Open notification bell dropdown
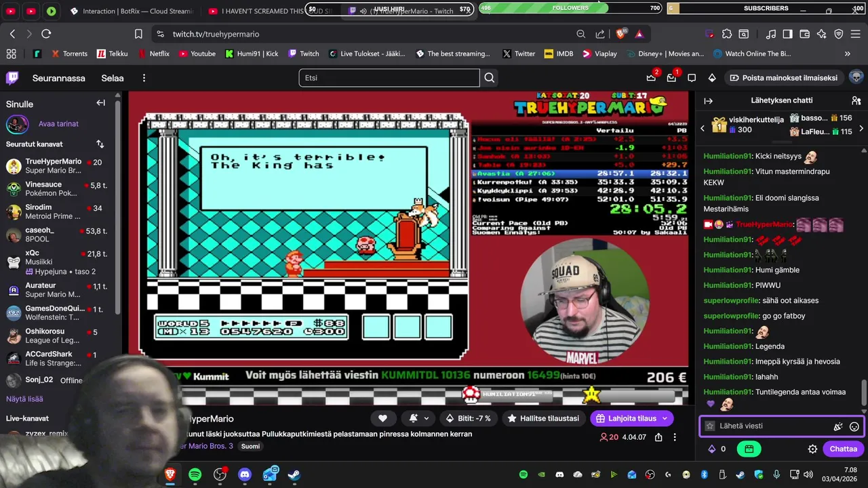This screenshot has height=488, width=868. [x=418, y=418]
